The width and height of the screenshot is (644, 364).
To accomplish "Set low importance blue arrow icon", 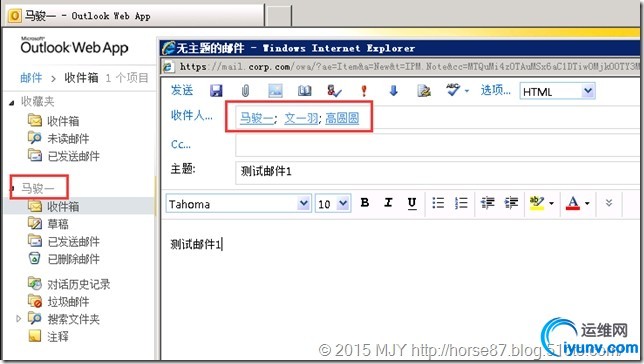I will pyautogui.click(x=393, y=91).
